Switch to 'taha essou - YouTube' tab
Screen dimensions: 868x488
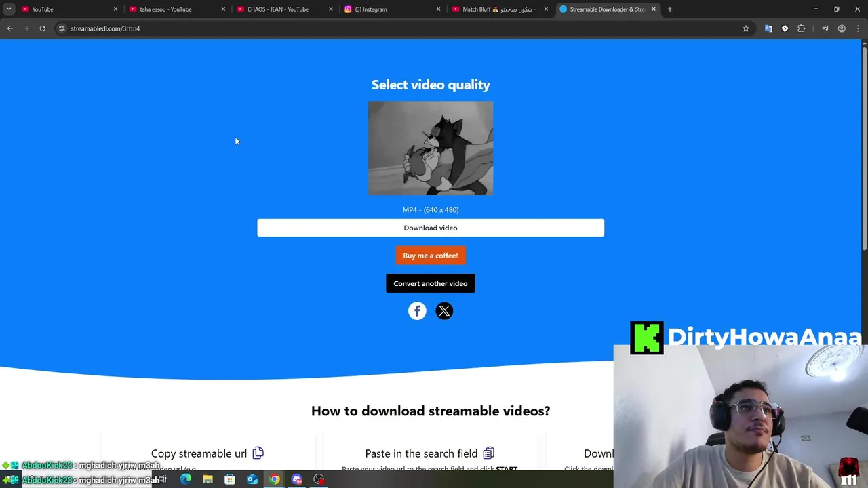click(x=176, y=9)
